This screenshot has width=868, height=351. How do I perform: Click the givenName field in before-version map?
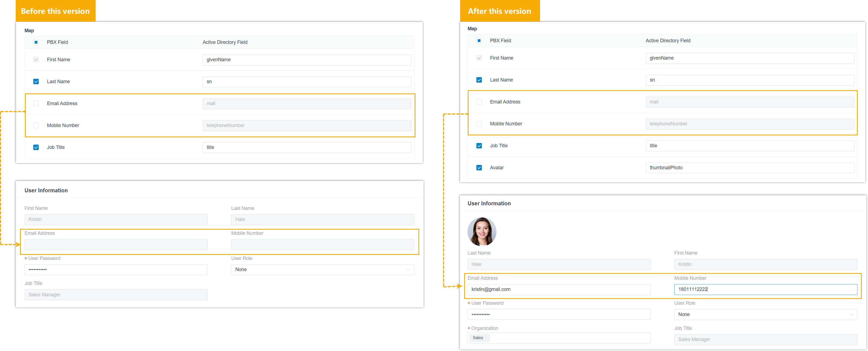tap(306, 60)
